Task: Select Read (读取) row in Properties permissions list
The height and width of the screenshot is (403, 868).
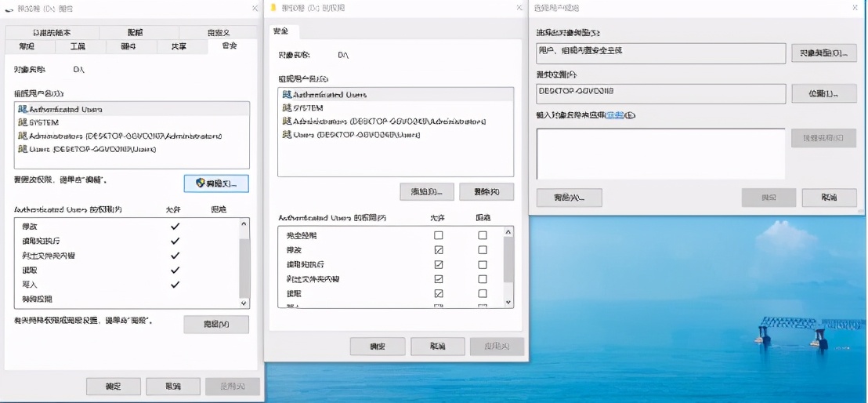Action: [127, 270]
